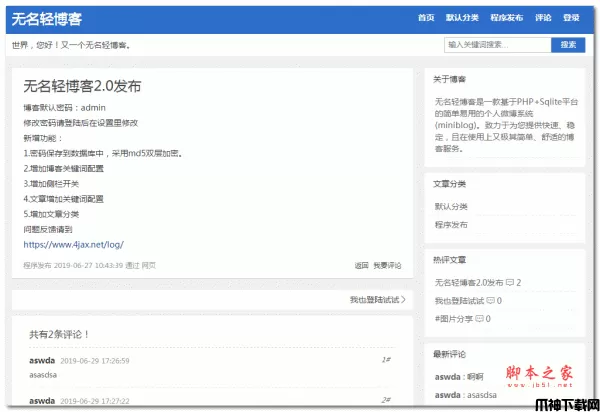Click the blue 搜索 button
The height and width of the screenshot is (412, 600).
click(x=568, y=45)
